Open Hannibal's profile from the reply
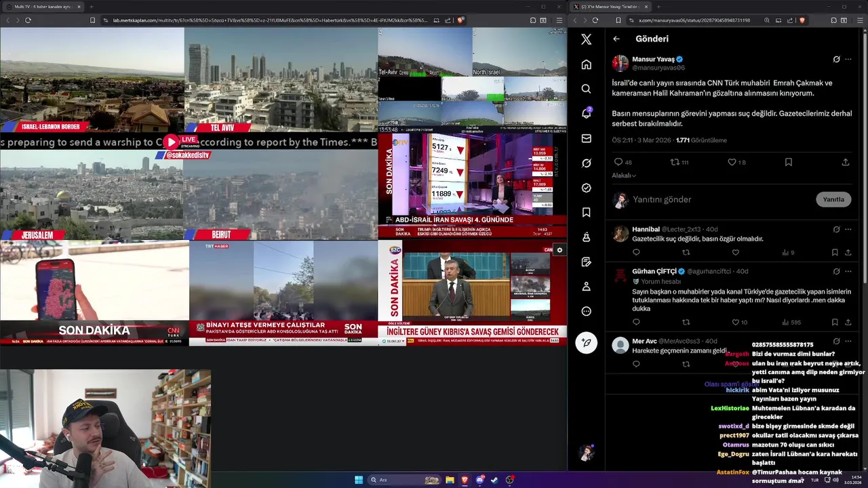This screenshot has width=868, height=488. pyautogui.click(x=646, y=229)
